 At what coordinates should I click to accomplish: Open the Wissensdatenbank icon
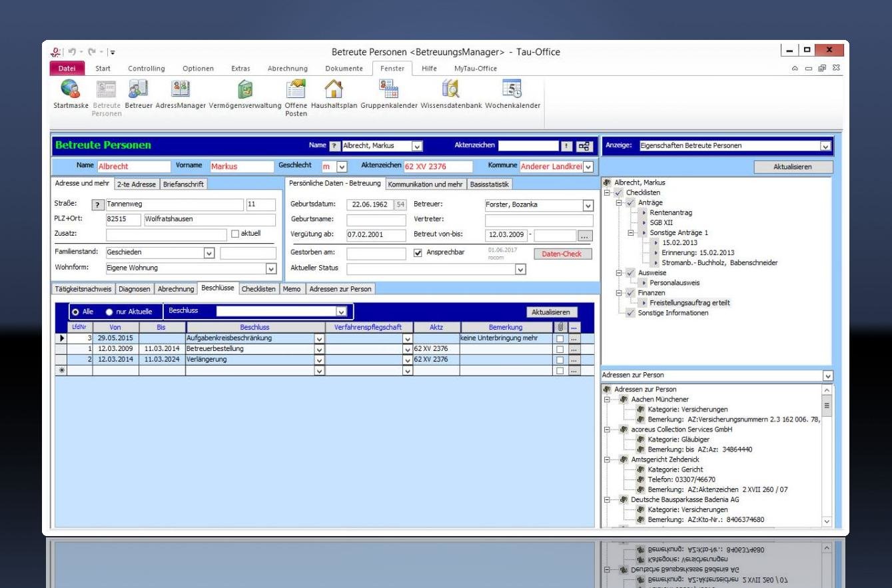(x=451, y=89)
